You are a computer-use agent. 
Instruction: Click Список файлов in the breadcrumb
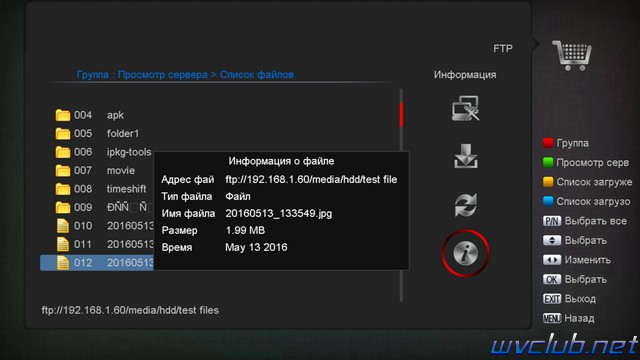point(257,75)
